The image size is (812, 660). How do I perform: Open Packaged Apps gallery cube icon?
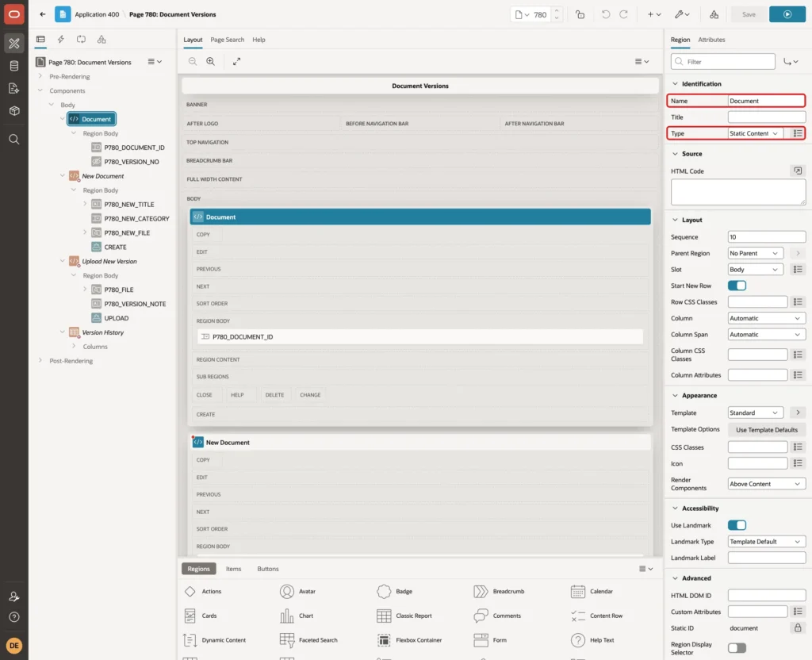(x=14, y=111)
